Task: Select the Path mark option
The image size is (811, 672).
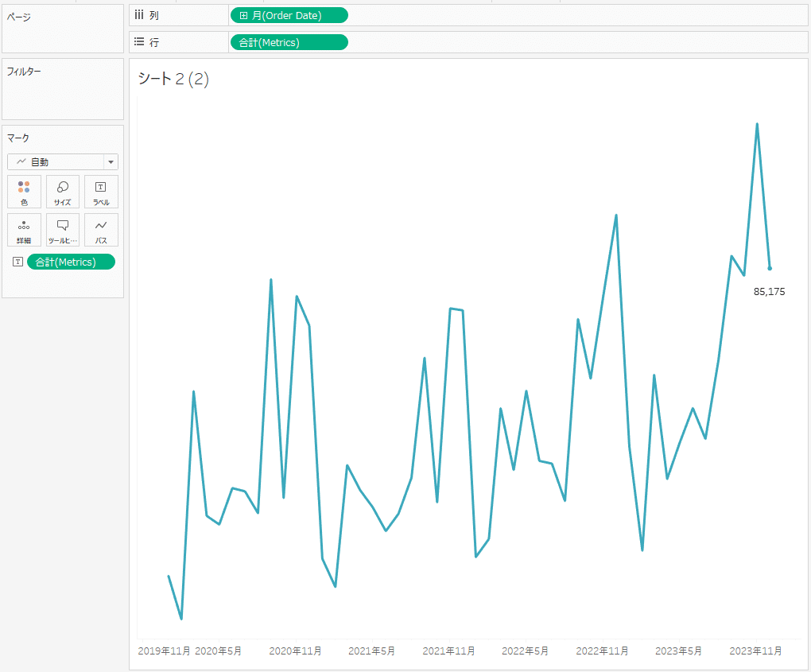Action: (101, 230)
